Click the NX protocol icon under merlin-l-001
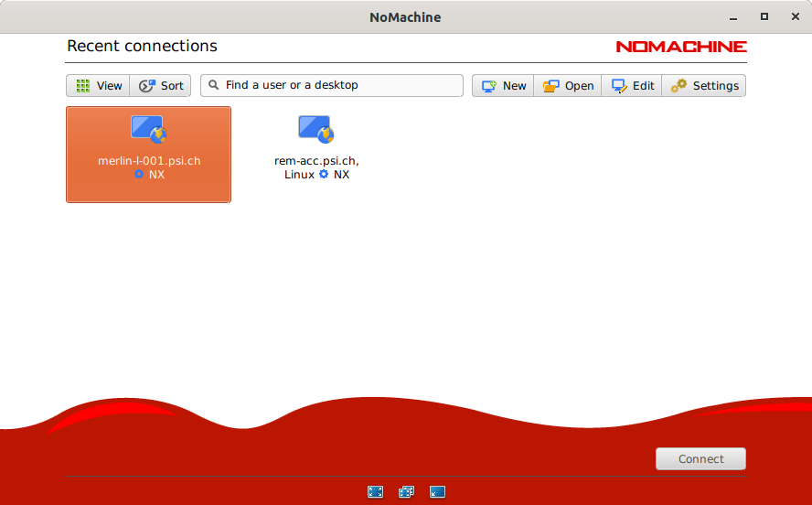This screenshot has height=505, width=812. (139, 174)
